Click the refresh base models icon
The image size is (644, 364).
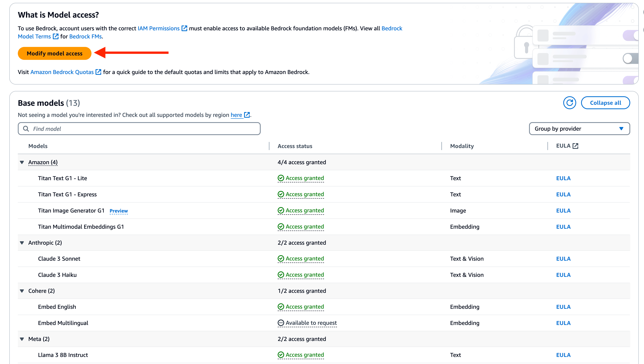pos(570,103)
